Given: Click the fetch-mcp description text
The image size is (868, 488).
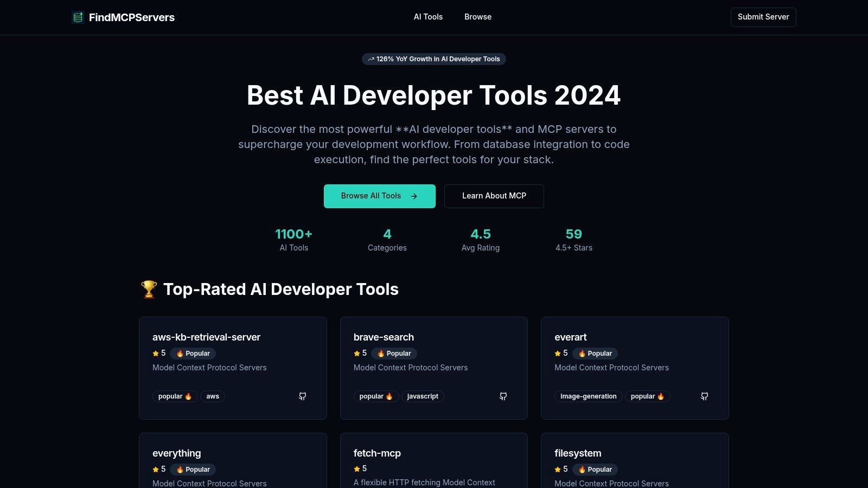Looking at the screenshot, I should (424, 483).
